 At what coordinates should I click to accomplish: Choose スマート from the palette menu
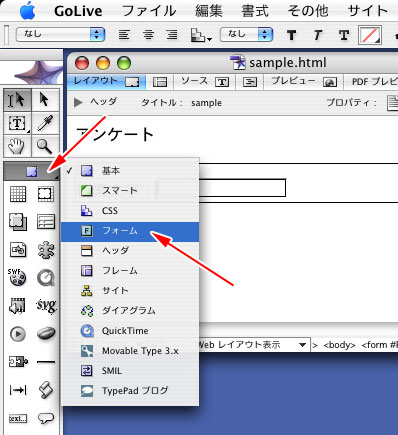130,191
